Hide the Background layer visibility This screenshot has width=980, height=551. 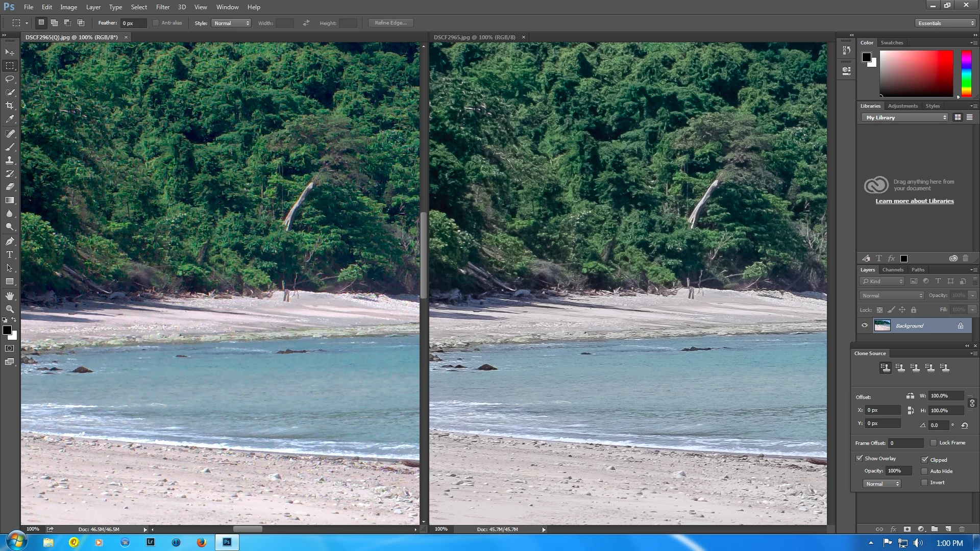tap(865, 325)
